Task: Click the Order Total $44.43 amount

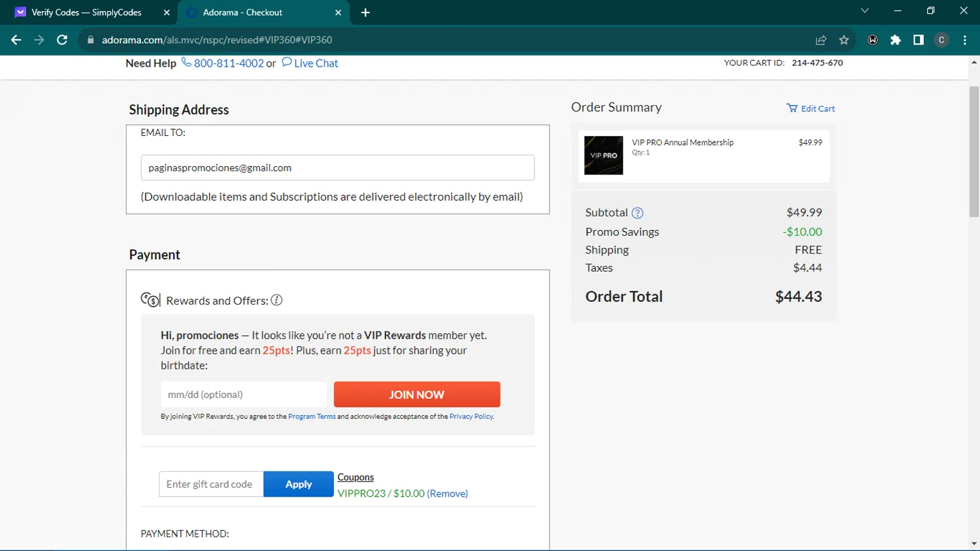Action: 798,297
